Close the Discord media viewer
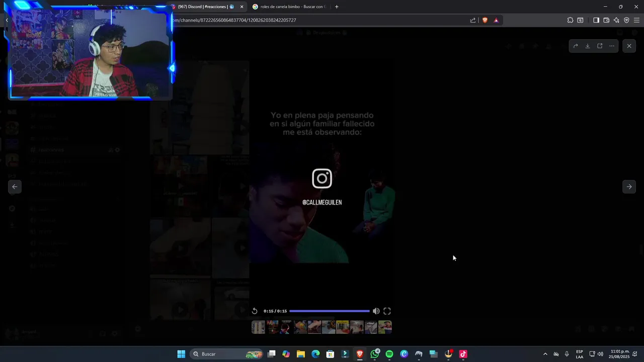This screenshot has height=362, width=644. pos(629,46)
